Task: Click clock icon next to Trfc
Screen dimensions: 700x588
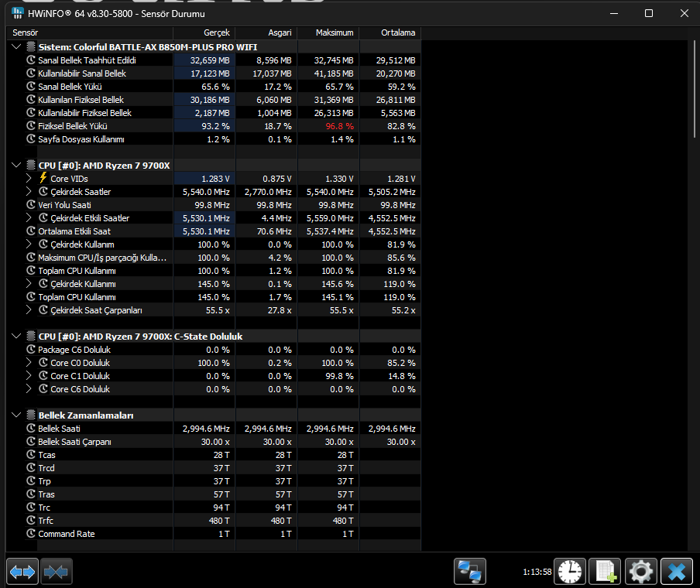Action: click(x=31, y=520)
